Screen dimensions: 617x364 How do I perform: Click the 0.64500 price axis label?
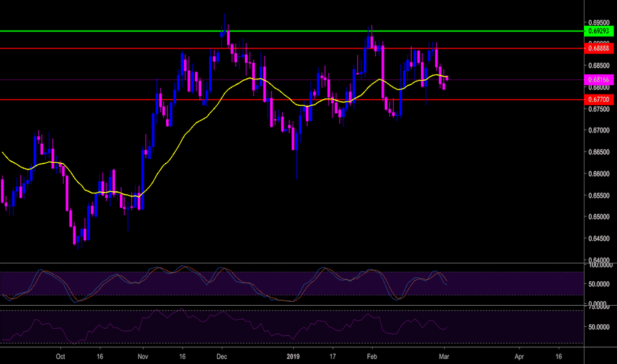598,238
